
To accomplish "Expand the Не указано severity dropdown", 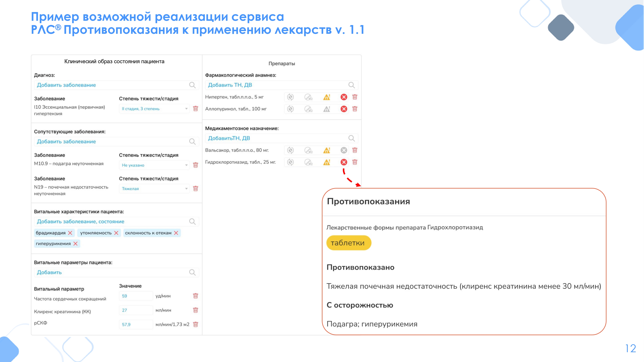I will coord(154,165).
